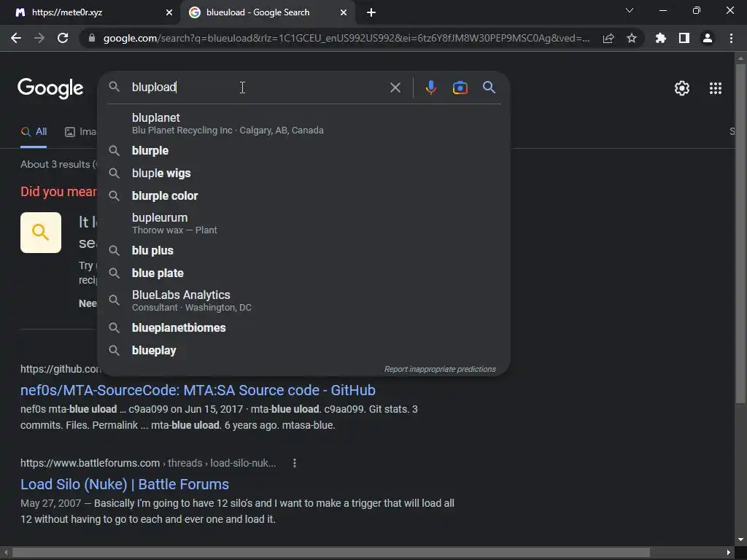
Task: Click the battleforums.com URL breadcrumb
Action: pyautogui.click(x=148, y=463)
